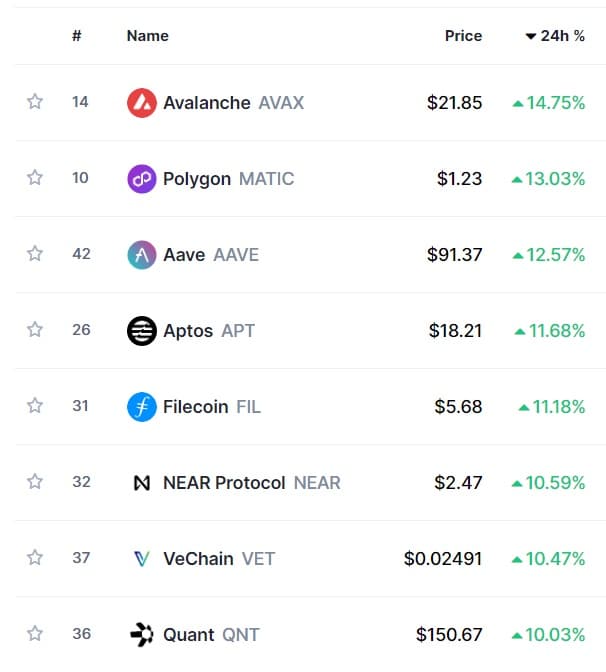Open the Polygon MATIC coin page
Image resolution: width=606 pixels, height=672 pixels.
point(228,179)
